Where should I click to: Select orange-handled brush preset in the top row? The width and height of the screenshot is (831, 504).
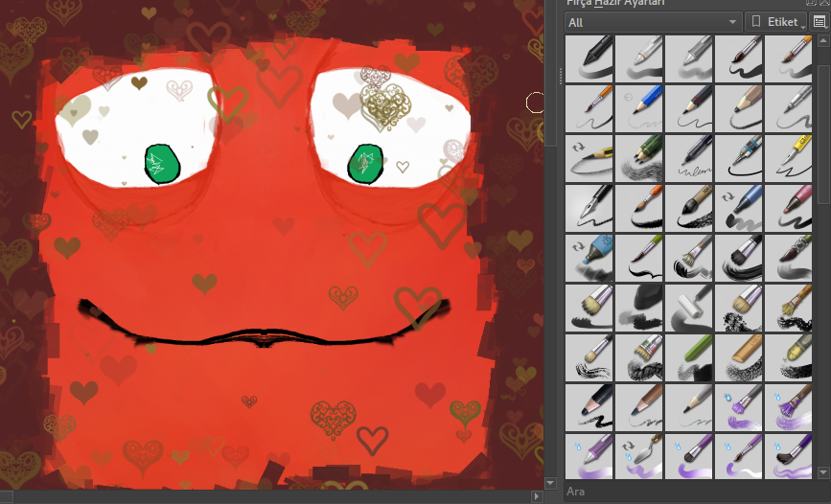tap(788, 58)
